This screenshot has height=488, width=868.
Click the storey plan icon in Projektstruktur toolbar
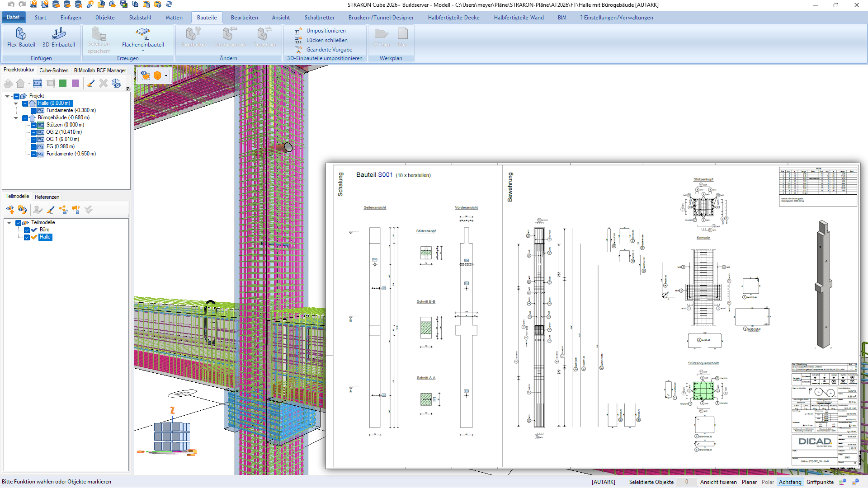pyautogui.click(x=38, y=83)
